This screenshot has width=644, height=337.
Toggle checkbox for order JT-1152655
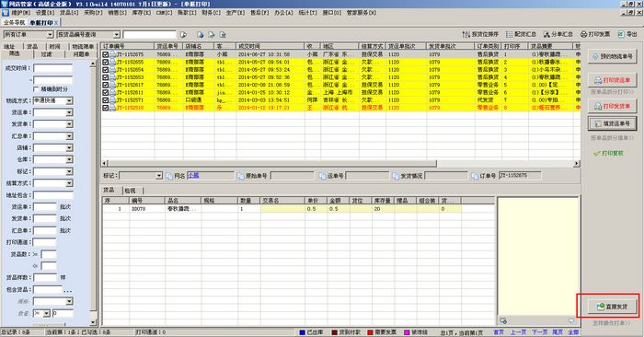106,62
